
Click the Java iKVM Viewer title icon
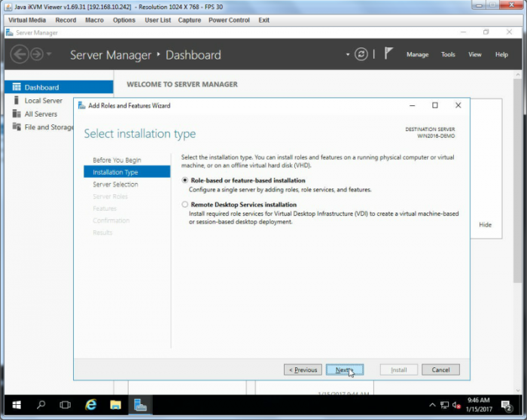tap(9, 7)
